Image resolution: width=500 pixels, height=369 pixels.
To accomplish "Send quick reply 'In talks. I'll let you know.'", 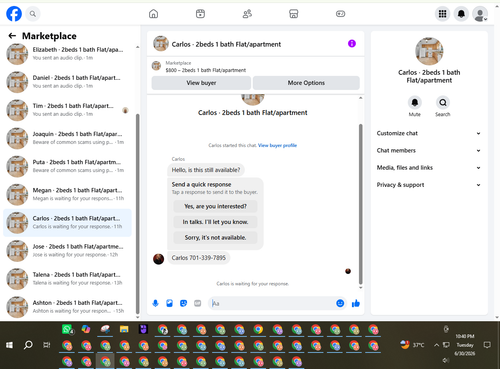I will point(215,222).
